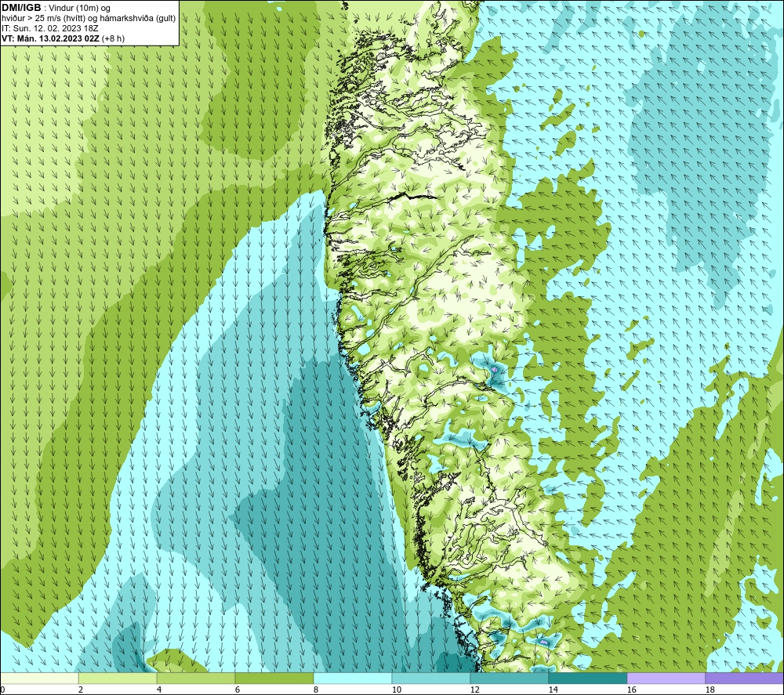Click the purple legend swatch above 18 m/s
Viewport: 784px width, 695px height.
(x=744, y=679)
